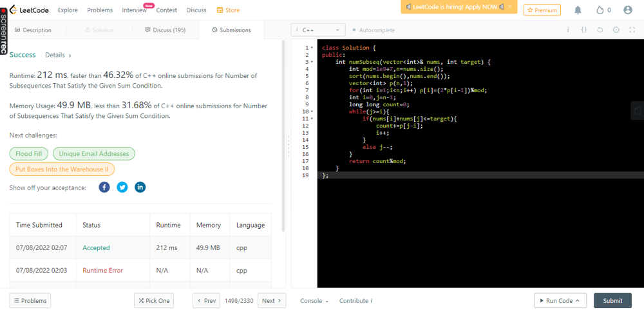Fold code at line 3
The height and width of the screenshot is (310, 644).
click(x=312, y=62)
